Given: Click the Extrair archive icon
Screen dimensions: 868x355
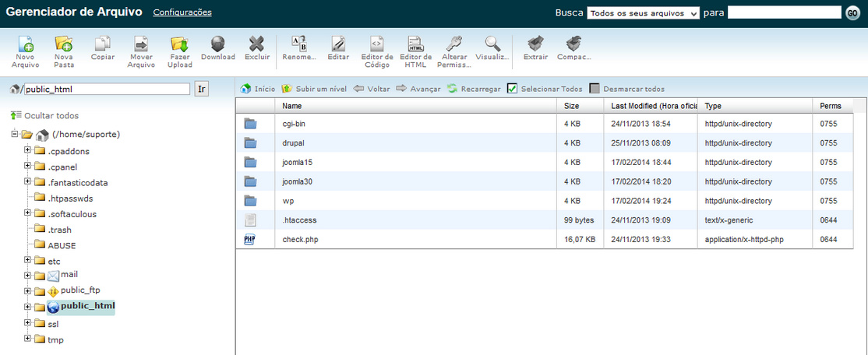Looking at the screenshot, I should (x=535, y=44).
